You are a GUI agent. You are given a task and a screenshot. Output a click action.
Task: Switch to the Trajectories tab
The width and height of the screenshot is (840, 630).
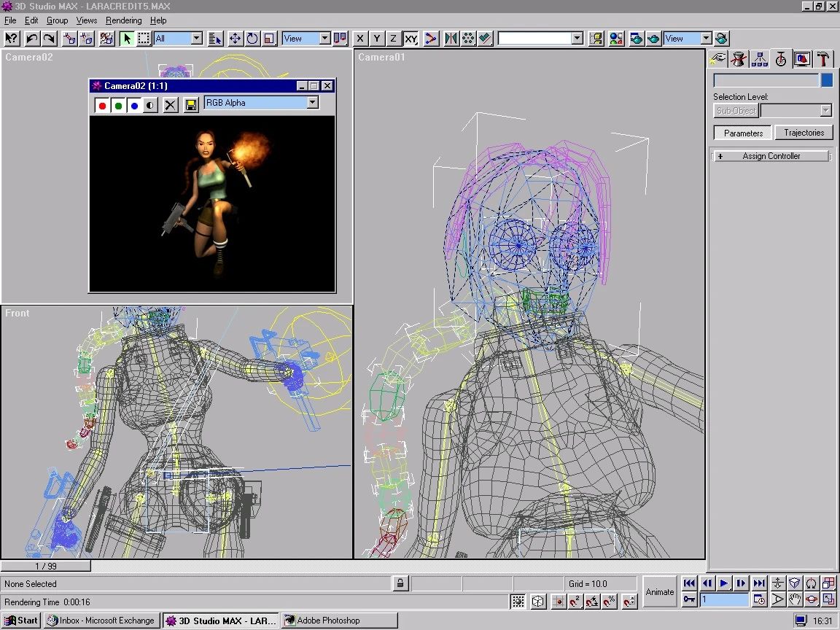pyautogui.click(x=804, y=133)
